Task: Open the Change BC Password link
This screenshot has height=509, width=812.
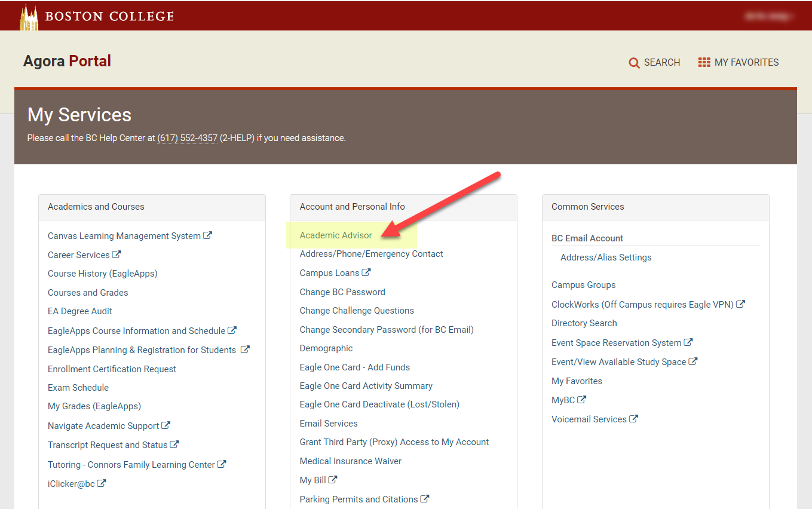Action: 342,292
